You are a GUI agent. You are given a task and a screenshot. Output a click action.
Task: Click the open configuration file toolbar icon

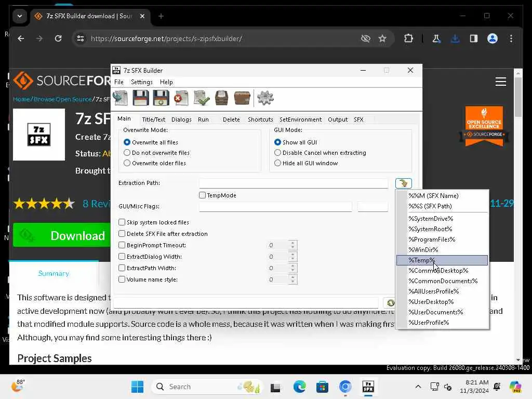pos(121,98)
